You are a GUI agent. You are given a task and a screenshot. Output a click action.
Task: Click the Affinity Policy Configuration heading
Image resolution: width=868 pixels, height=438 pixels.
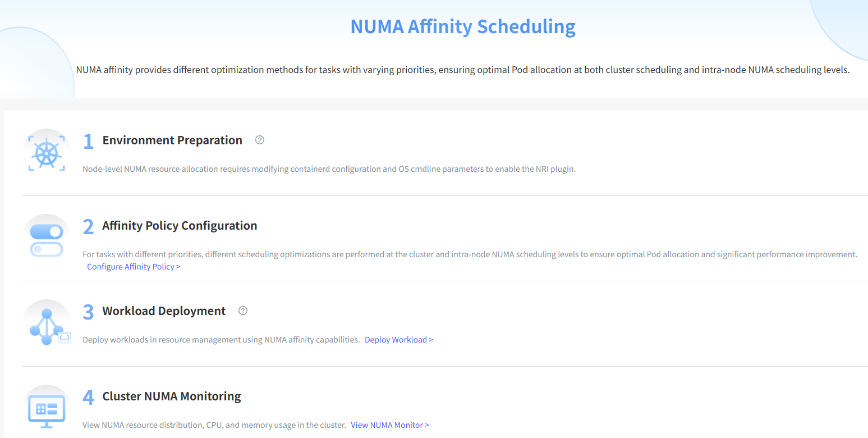[180, 226]
